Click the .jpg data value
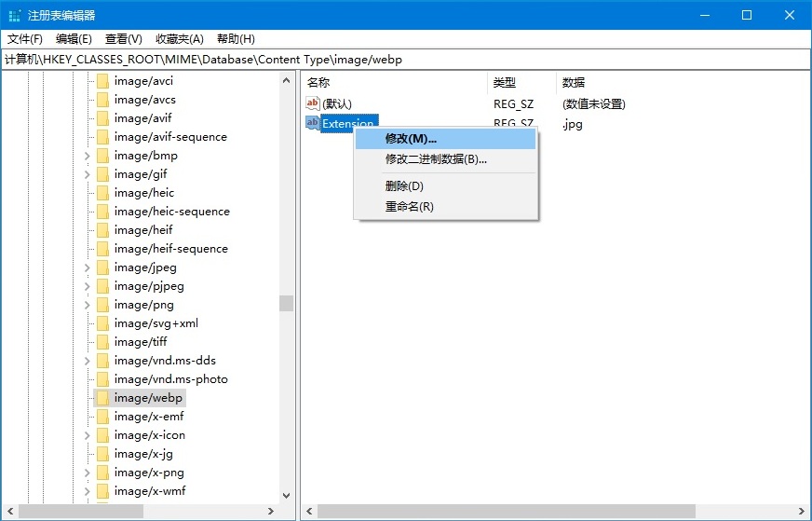The width and height of the screenshot is (812, 521). tap(573, 124)
